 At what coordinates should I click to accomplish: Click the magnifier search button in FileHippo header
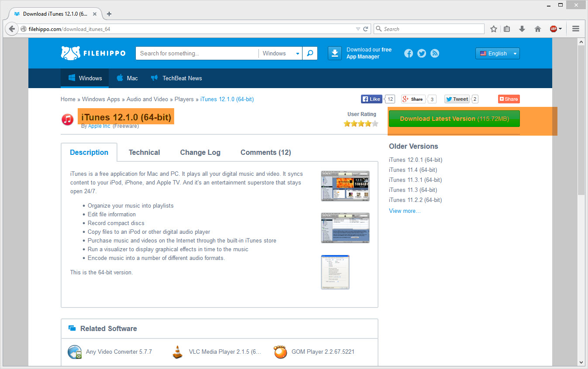tap(310, 53)
